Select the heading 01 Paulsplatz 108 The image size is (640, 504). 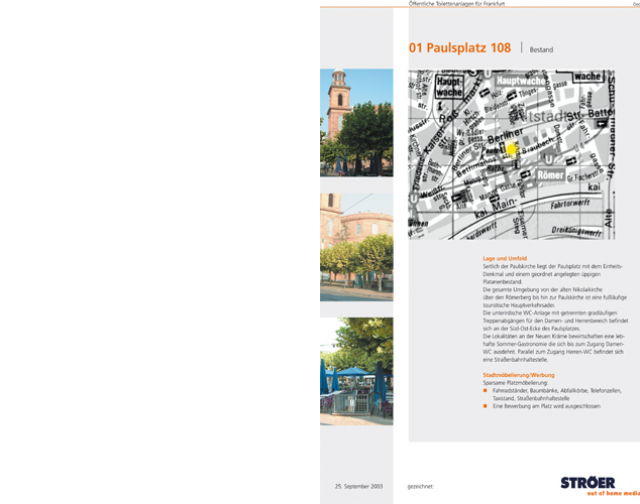[459, 47]
